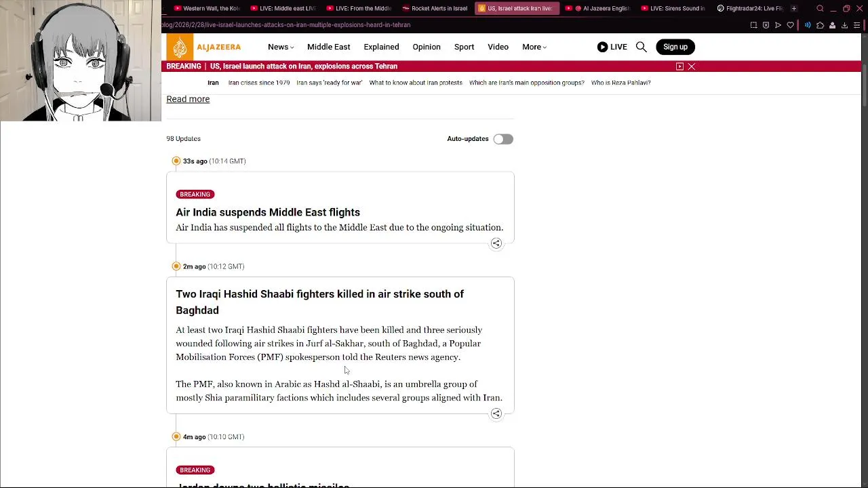
Task: Close the breaking news banner
Action: pos(692,66)
